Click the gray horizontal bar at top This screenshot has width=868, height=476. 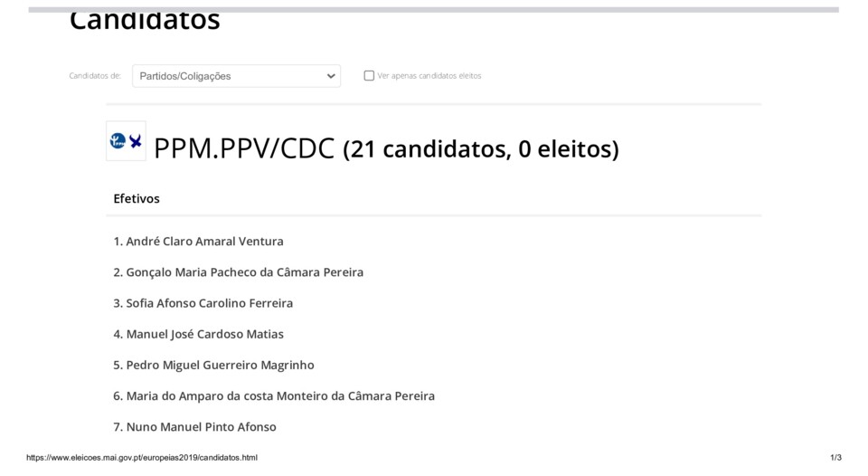(434, 10)
